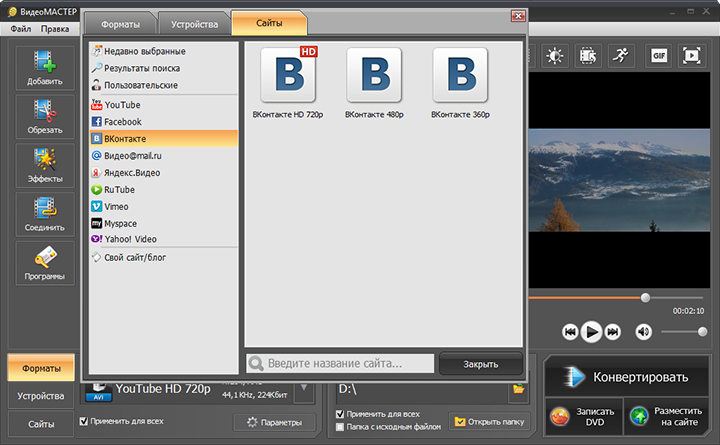Viewport: 720px width, 445px height.
Task: Click the video seek slider handle
Action: 645,298
